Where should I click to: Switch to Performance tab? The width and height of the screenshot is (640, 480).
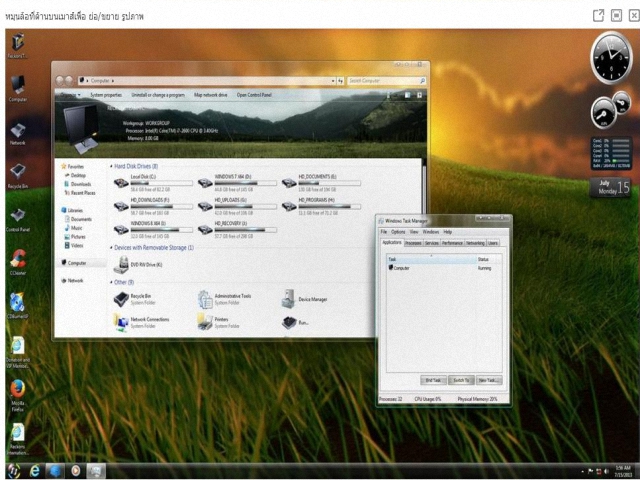point(452,243)
